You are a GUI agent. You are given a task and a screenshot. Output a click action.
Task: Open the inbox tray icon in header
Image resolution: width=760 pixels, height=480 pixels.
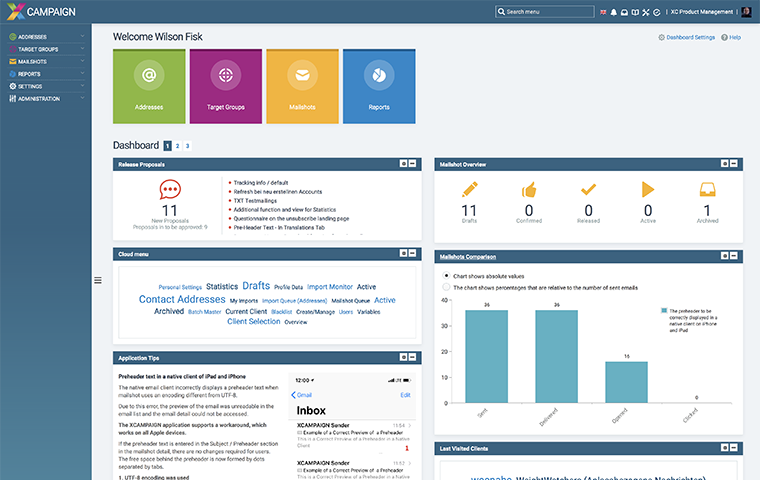(x=624, y=12)
